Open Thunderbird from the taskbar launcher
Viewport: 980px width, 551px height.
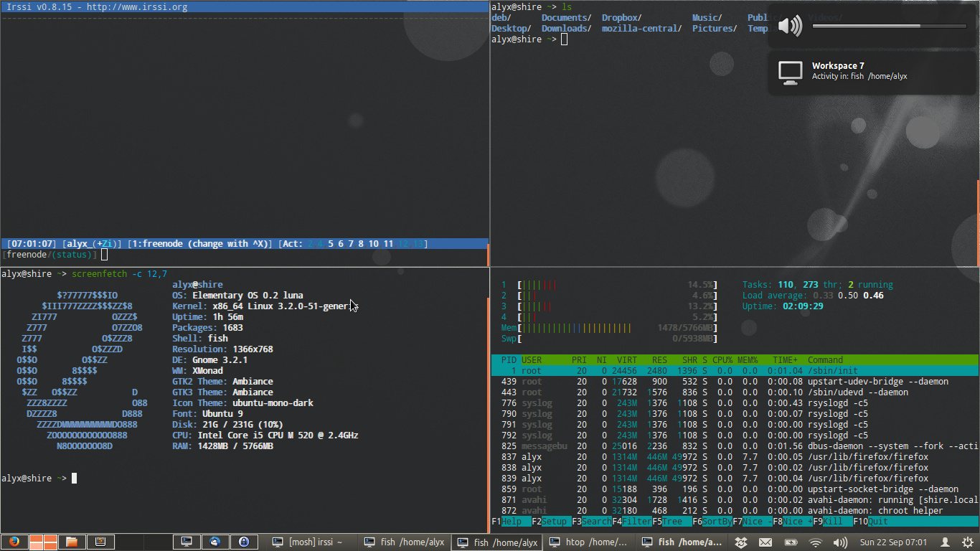point(215,542)
